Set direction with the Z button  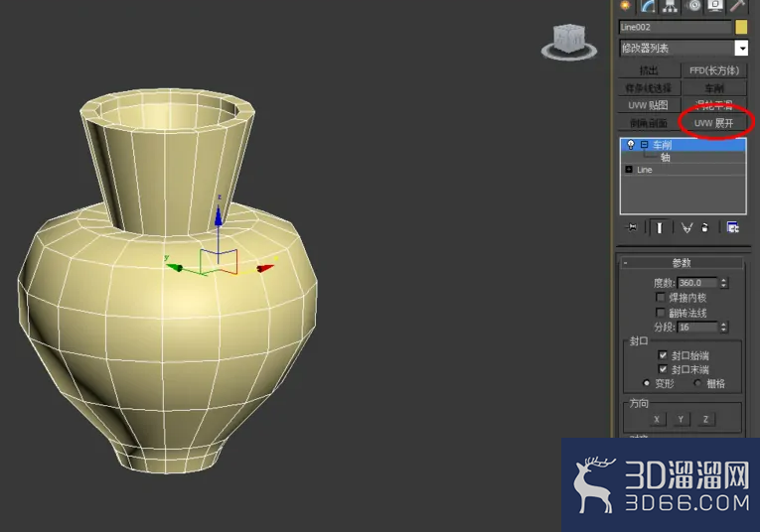tap(705, 419)
